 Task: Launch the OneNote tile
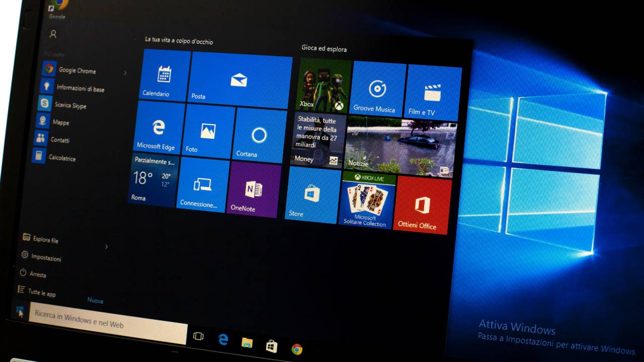(253, 190)
